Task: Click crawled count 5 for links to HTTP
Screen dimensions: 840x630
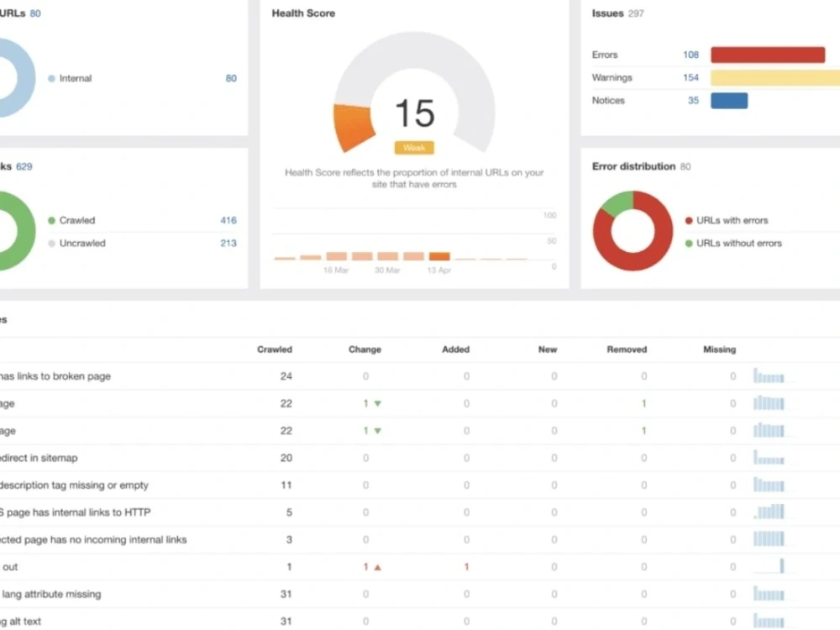Action: [289, 512]
